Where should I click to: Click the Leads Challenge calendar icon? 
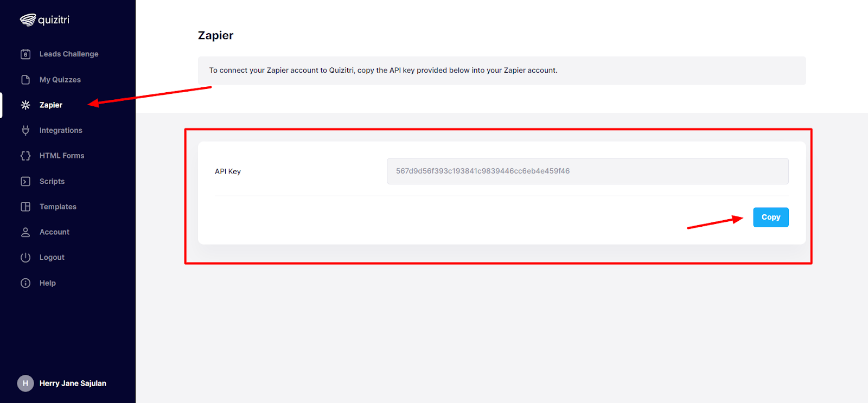[x=25, y=54]
